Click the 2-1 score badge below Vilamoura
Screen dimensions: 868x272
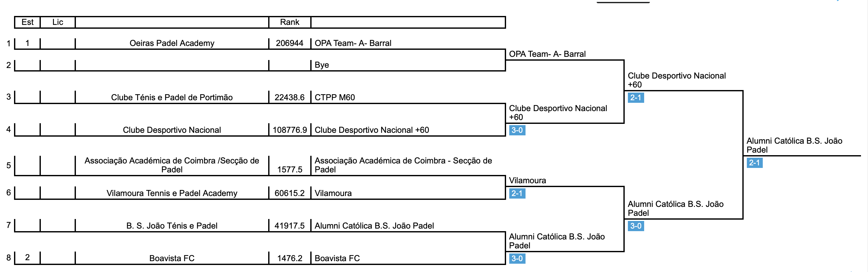(517, 193)
